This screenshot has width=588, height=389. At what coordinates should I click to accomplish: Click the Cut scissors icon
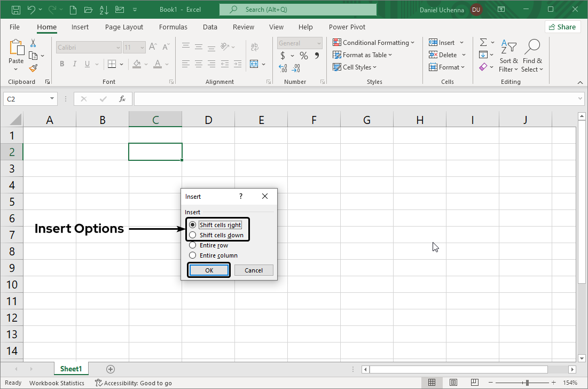point(33,43)
